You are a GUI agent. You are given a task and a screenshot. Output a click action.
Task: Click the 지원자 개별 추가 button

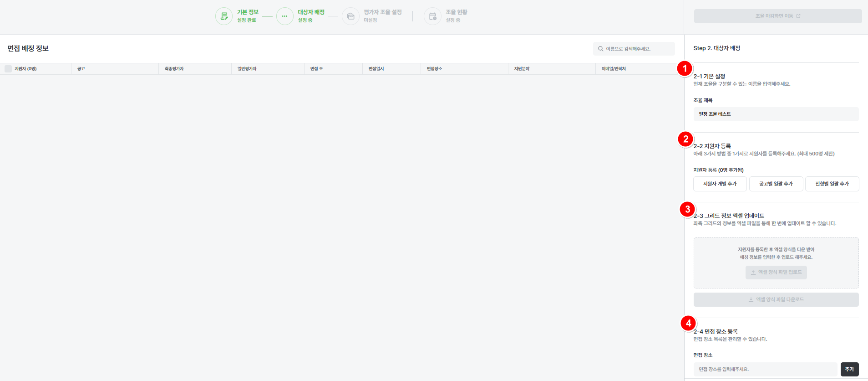coord(720,184)
